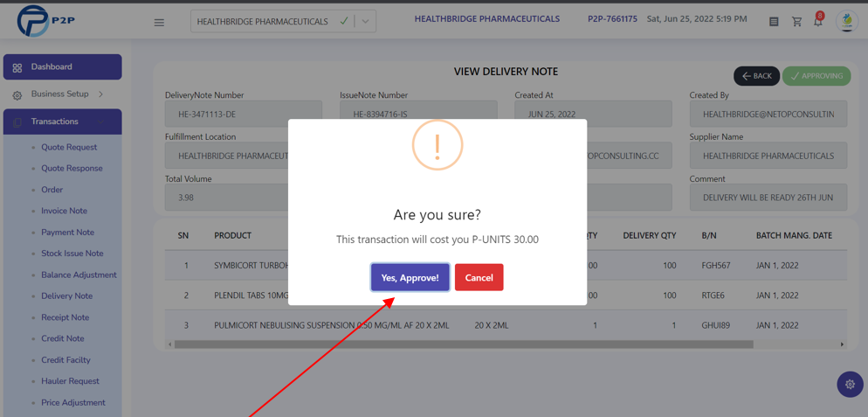Click PLENDIL TABS 10MG product cell
The image size is (868, 417).
point(251,295)
